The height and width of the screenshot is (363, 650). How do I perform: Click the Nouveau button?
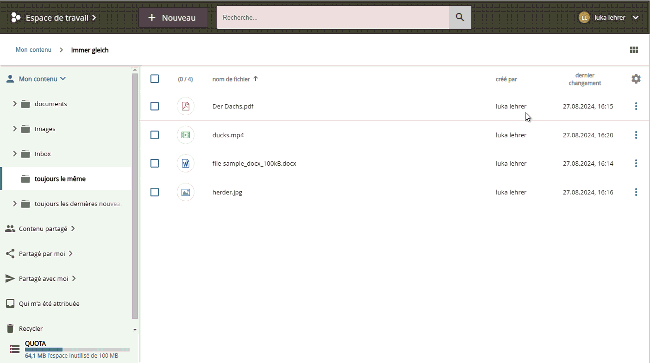pos(172,18)
